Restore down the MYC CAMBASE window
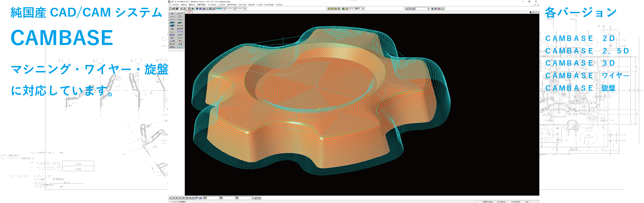644x203 pixels. pyautogui.click(x=529, y=1)
